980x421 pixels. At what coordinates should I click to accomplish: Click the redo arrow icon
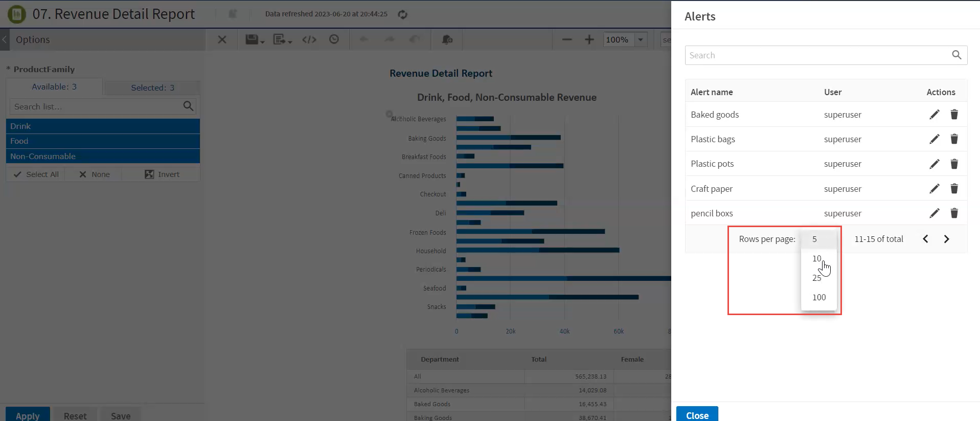point(390,39)
